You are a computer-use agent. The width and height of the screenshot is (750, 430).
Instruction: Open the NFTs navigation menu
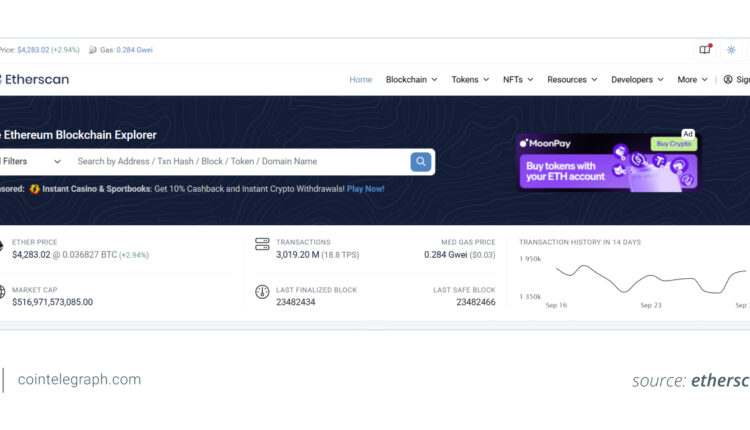coord(518,80)
